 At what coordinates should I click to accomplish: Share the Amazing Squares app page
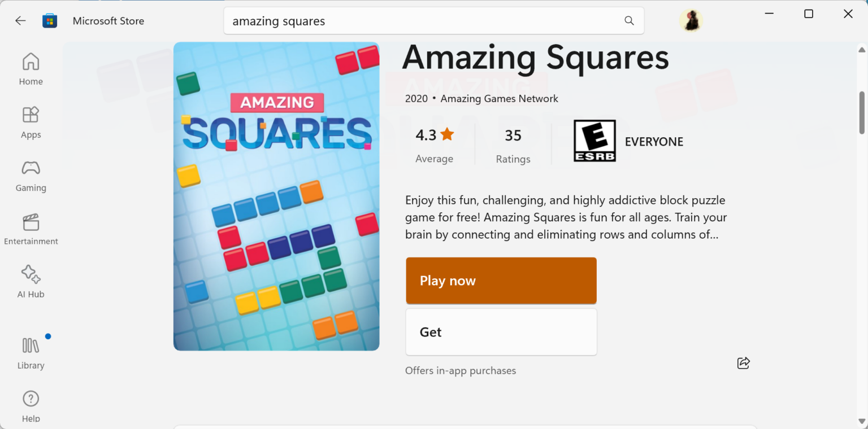[743, 363]
